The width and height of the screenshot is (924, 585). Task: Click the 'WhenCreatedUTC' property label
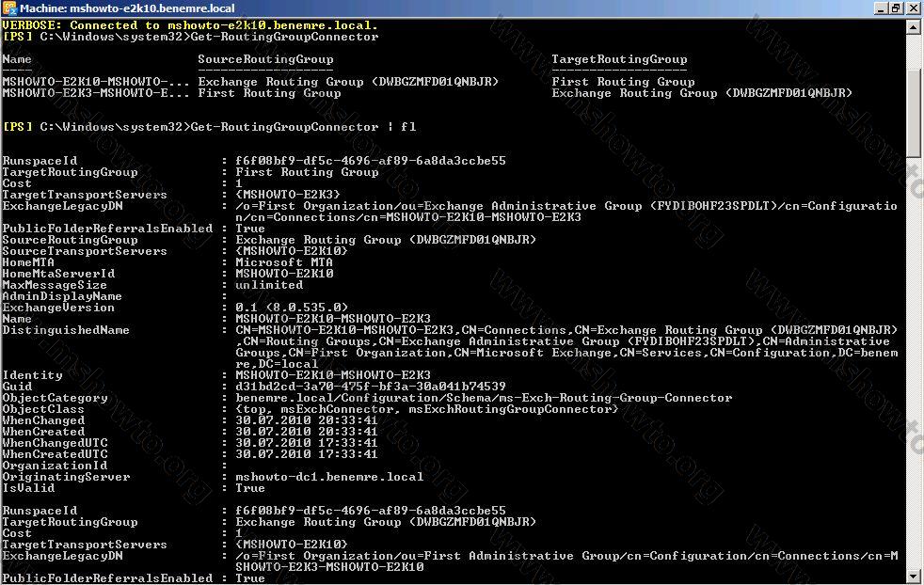55,454
